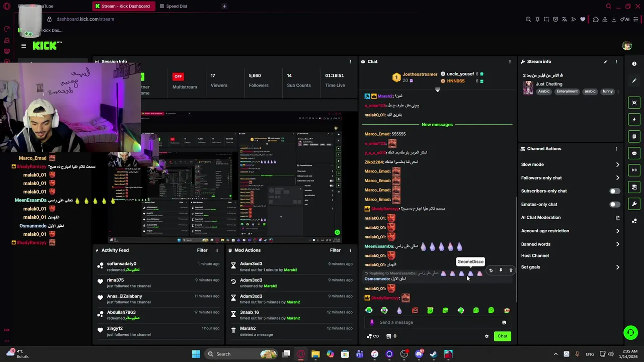The height and width of the screenshot is (362, 644).
Task: Expand Account age restriction settings
Action: (x=618, y=231)
